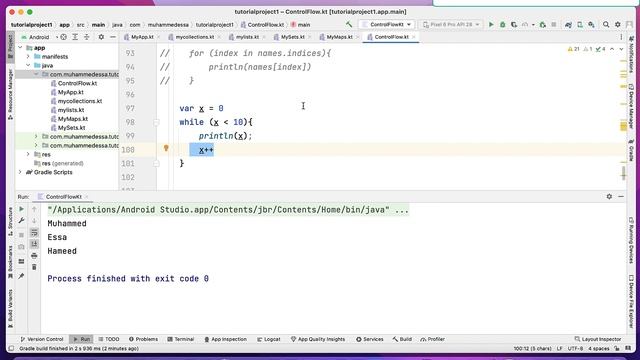The image size is (640, 360).
Task: Collapse the app module node
Action: (x=20, y=48)
